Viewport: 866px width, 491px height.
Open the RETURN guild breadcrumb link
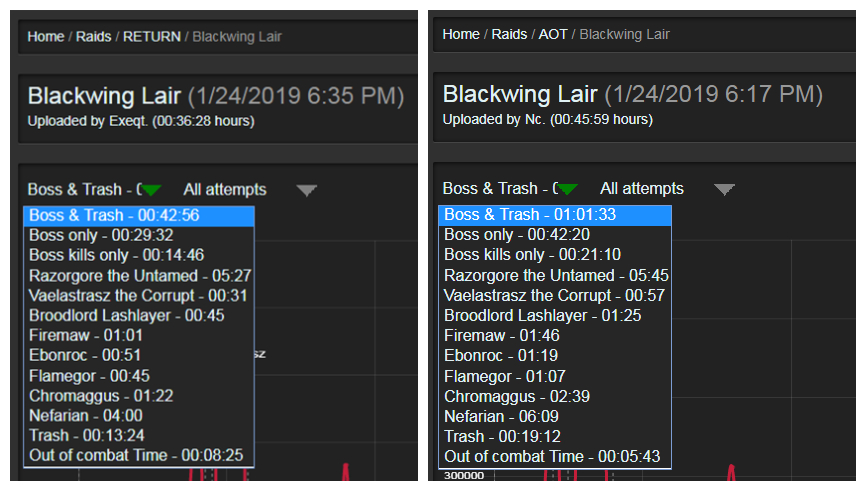pos(152,37)
